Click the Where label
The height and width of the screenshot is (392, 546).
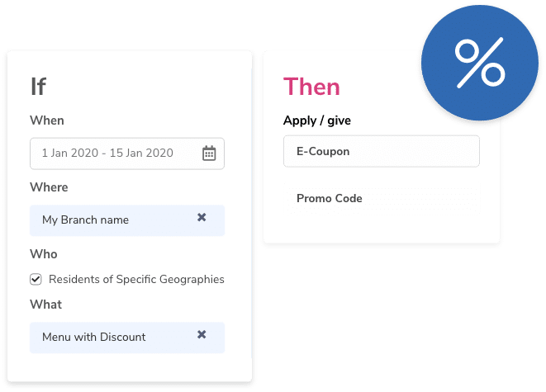tap(49, 187)
